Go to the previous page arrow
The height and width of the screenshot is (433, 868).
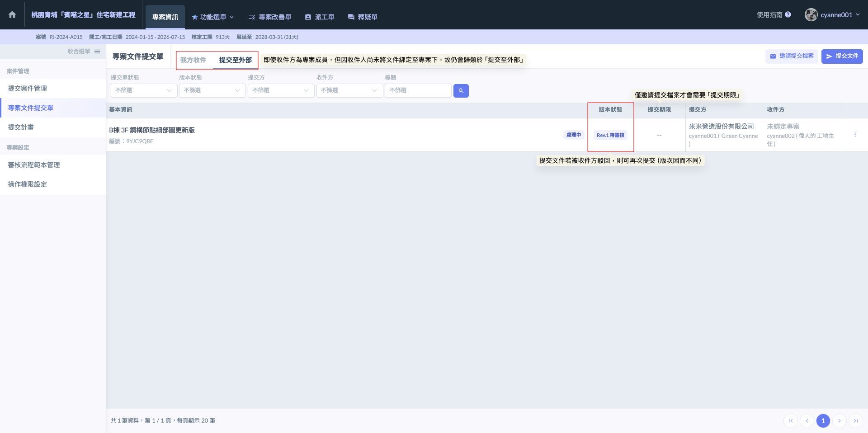pyautogui.click(x=807, y=421)
